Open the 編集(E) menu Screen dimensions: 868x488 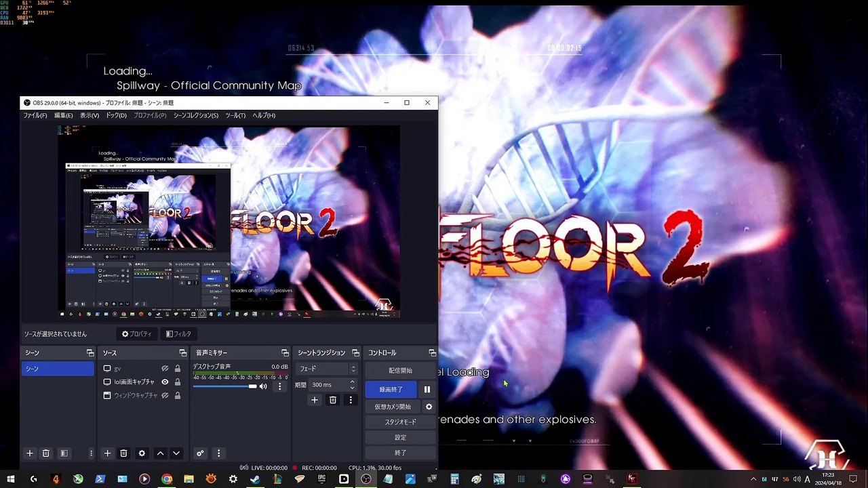pyautogui.click(x=63, y=115)
